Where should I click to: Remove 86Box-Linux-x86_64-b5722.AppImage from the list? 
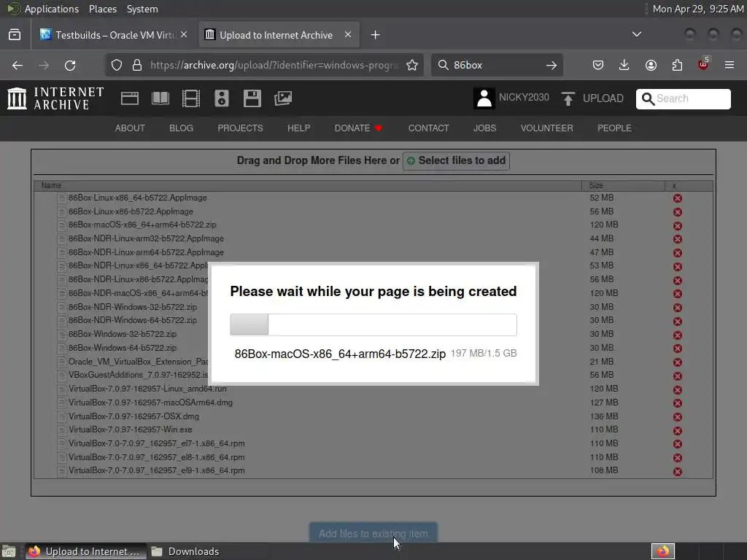pos(678,198)
